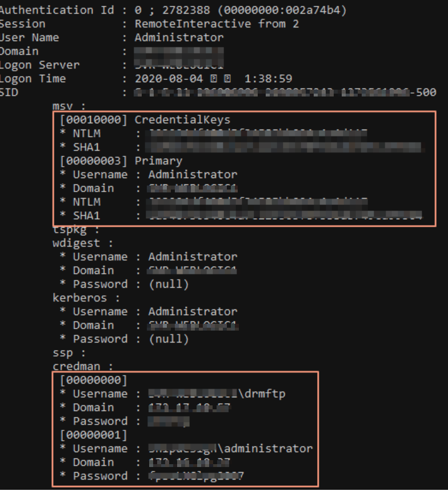Image resolution: width=448 pixels, height=491 pixels.
Task: Click the Logon Server label
Action: pos(40,65)
